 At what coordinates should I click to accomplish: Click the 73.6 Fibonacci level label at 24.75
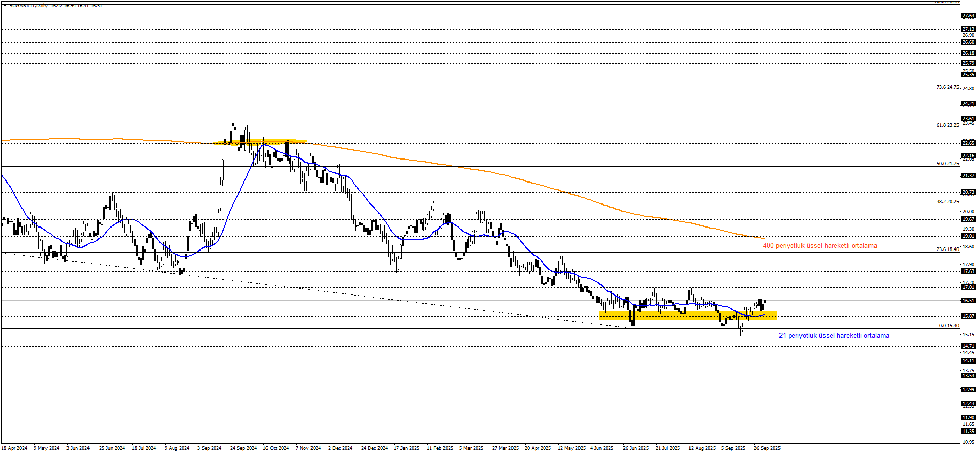947,87
